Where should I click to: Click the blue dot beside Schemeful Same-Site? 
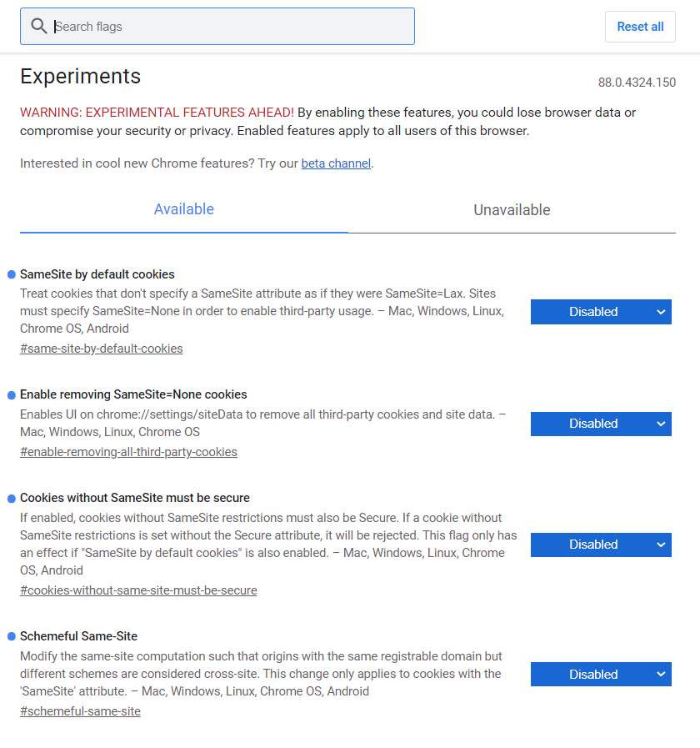click(12, 637)
